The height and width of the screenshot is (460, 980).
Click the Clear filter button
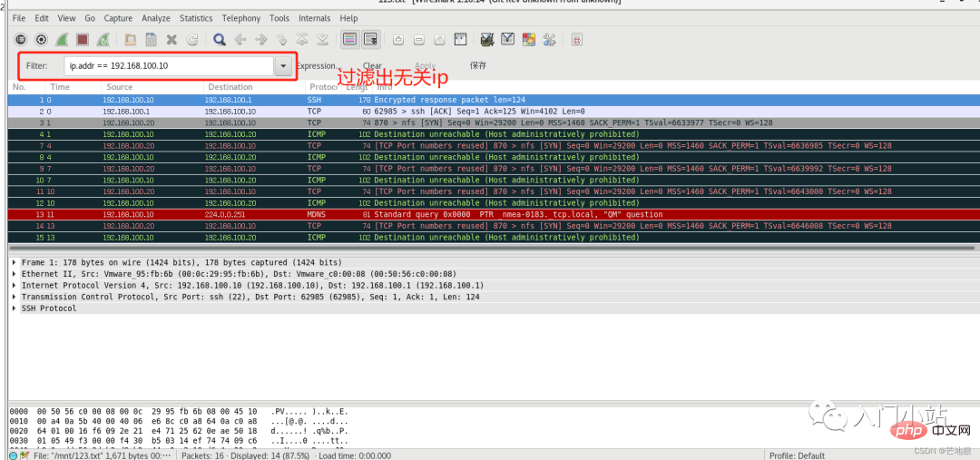coord(372,66)
